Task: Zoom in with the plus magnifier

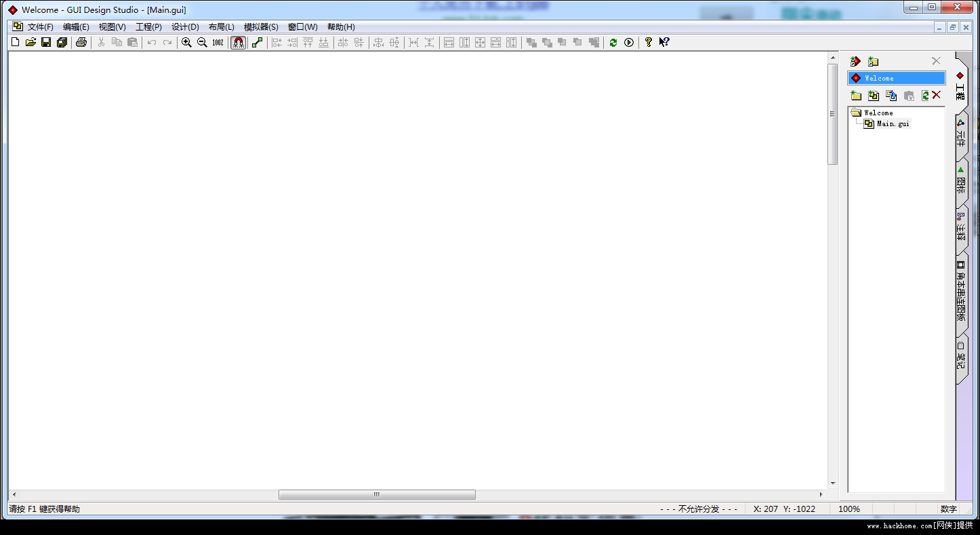Action: point(186,42)
